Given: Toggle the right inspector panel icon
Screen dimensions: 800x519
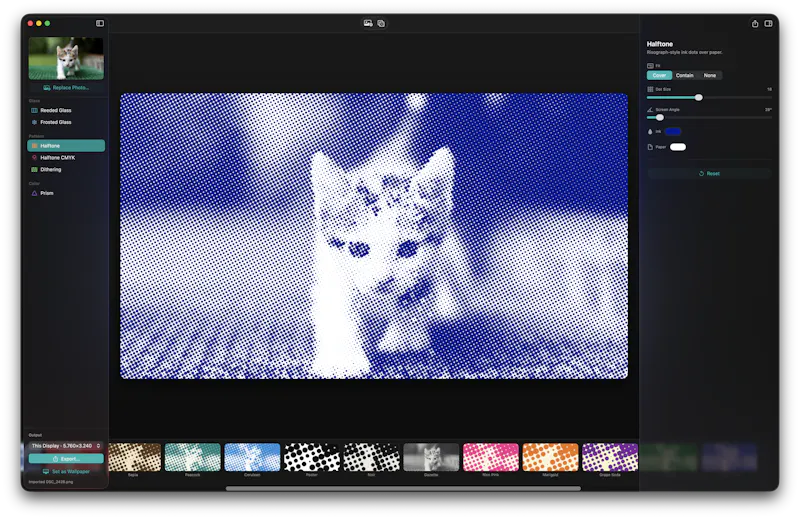Looking at the screenshot, I should coord(768,23).
